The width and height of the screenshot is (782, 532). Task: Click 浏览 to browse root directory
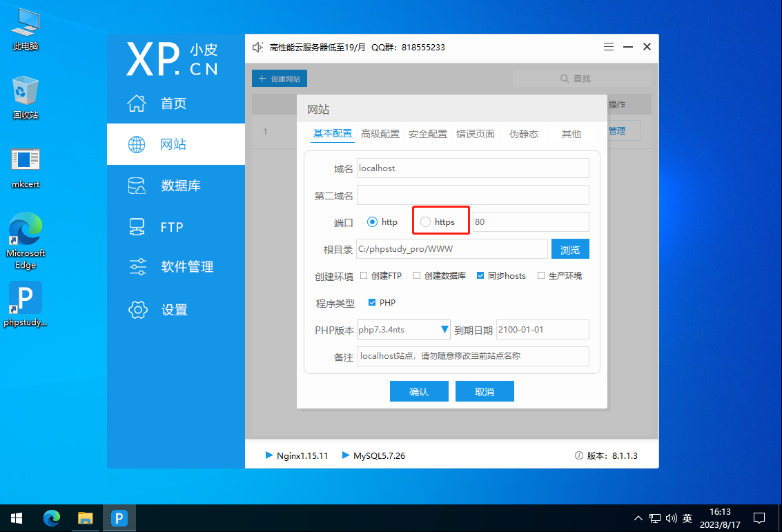tap(570, 249)
